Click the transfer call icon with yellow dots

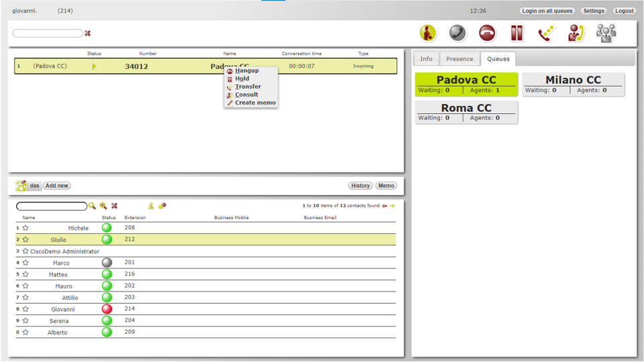[547, 33]
